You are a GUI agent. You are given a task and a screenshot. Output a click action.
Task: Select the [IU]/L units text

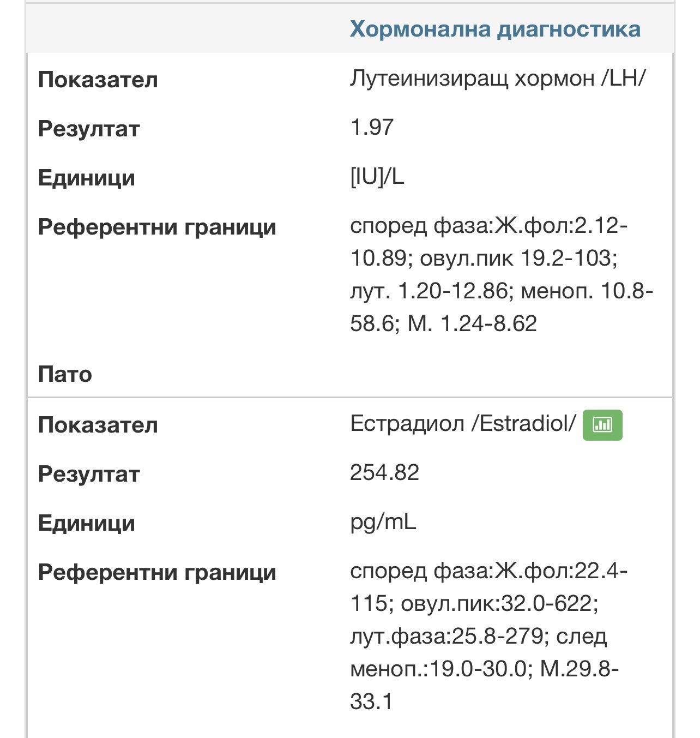pos(377,177)
